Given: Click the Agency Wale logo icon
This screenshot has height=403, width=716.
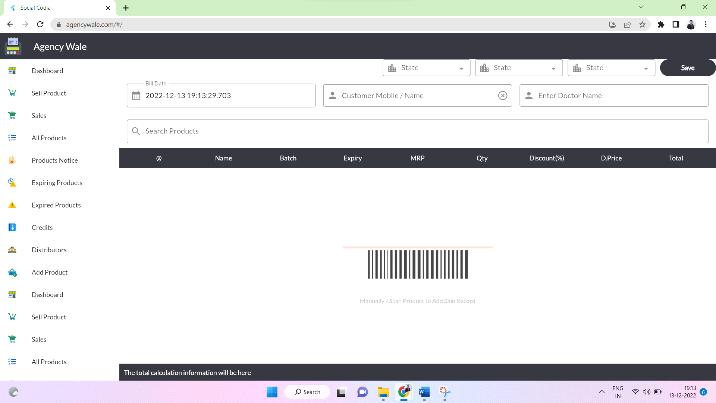Looking at the screenshot, I should pyautogui.click(x=13, y=46).
